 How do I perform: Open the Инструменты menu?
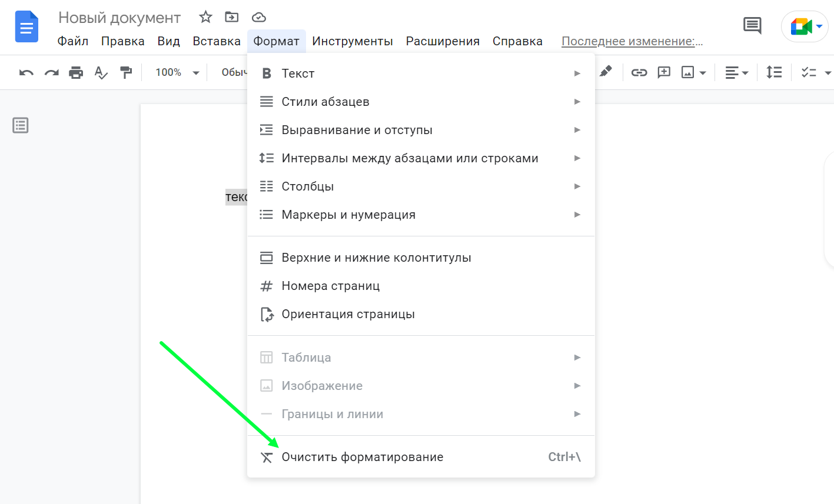coord(353,41)
